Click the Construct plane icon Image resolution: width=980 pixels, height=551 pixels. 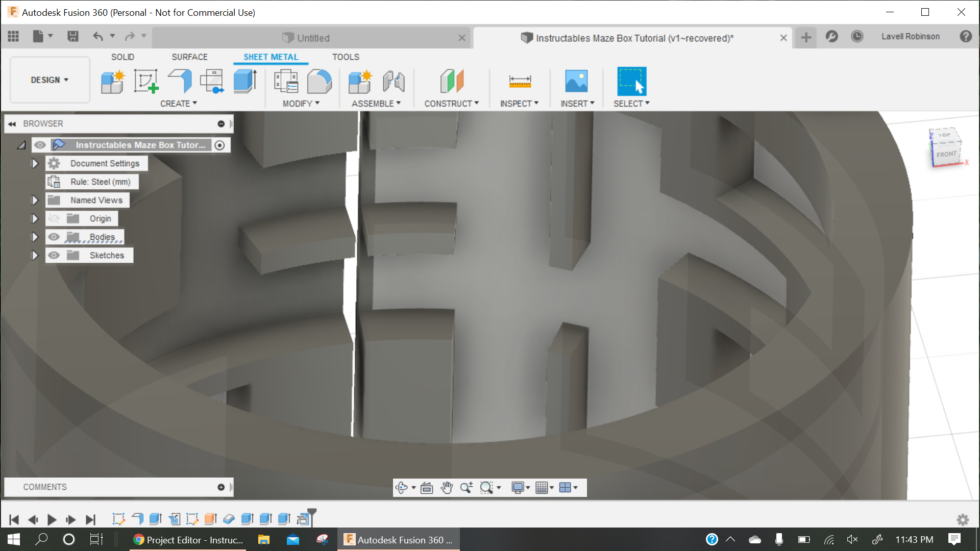(452, 82)
